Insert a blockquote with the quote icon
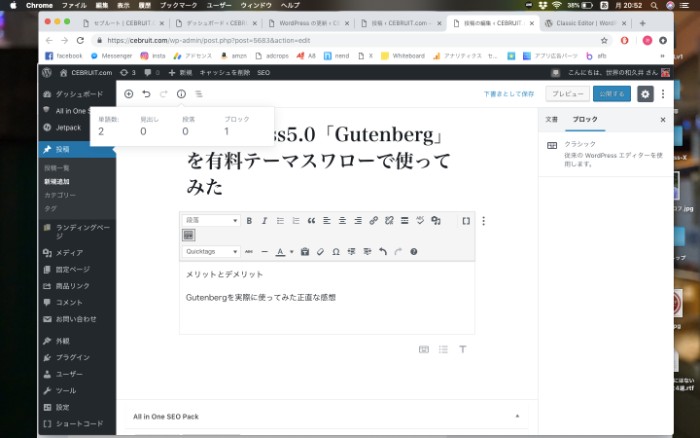This screenshot has height=438, width=700. click(x=311, y=220)
